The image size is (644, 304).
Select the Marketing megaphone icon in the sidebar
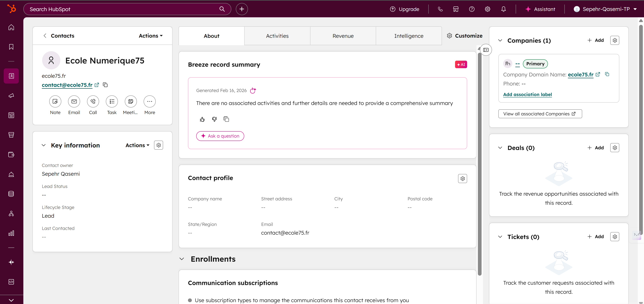pyautogui.click(x=11, y=96)
